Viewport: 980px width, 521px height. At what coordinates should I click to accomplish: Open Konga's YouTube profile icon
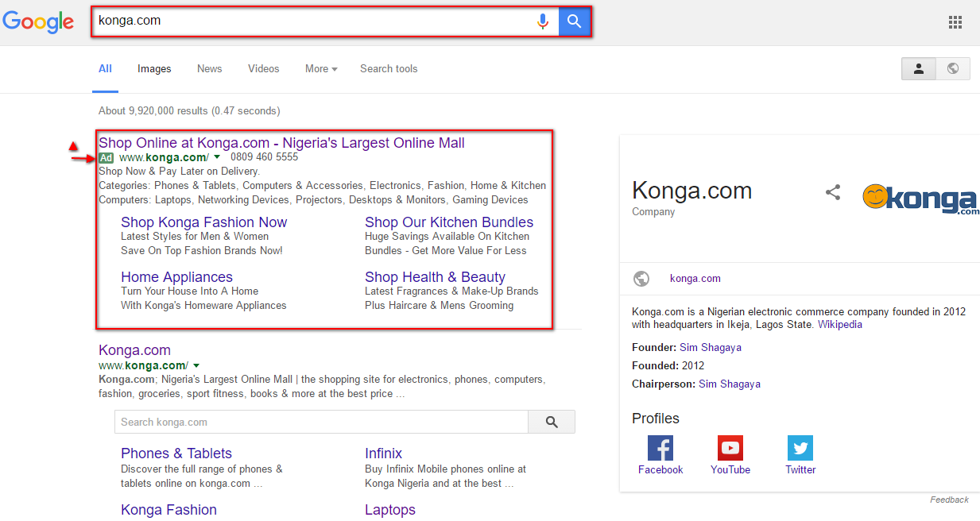pos(730,448)
